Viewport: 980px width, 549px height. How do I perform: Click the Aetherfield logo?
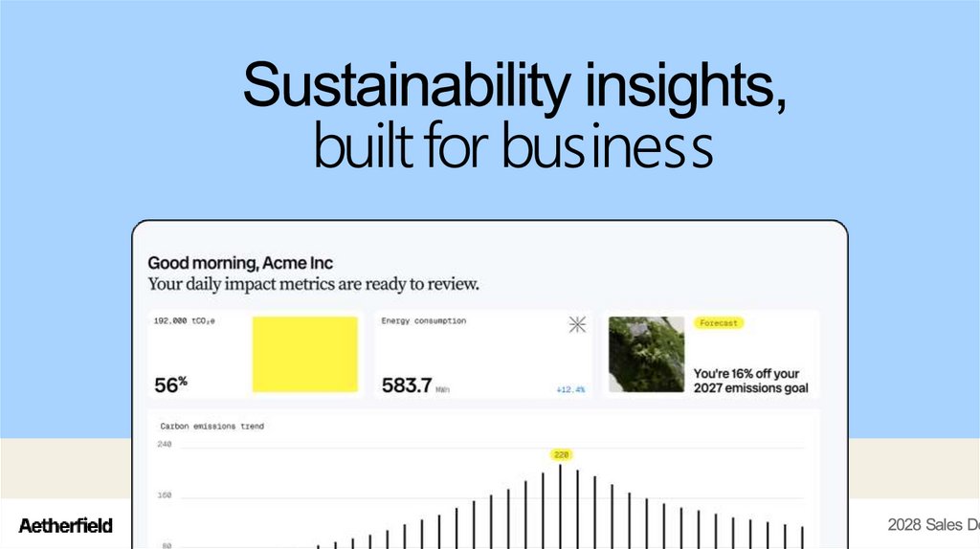[66, 525]
